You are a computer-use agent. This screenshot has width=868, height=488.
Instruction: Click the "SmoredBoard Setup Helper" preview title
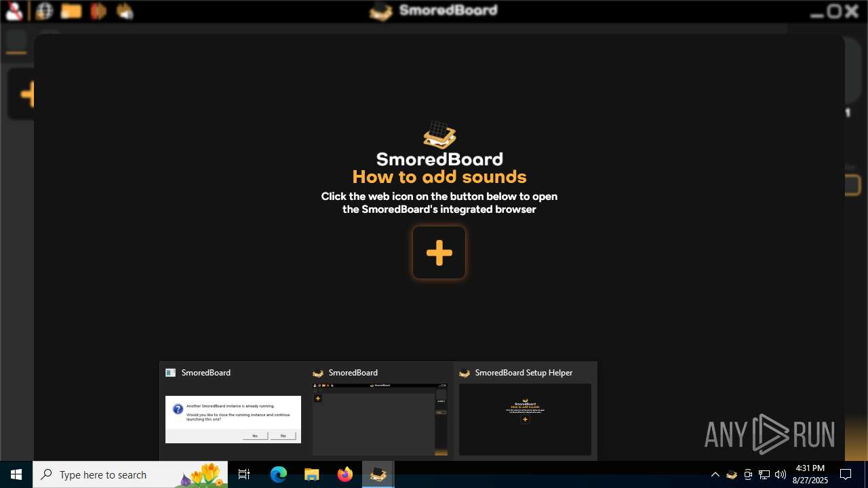pos(524,373)
